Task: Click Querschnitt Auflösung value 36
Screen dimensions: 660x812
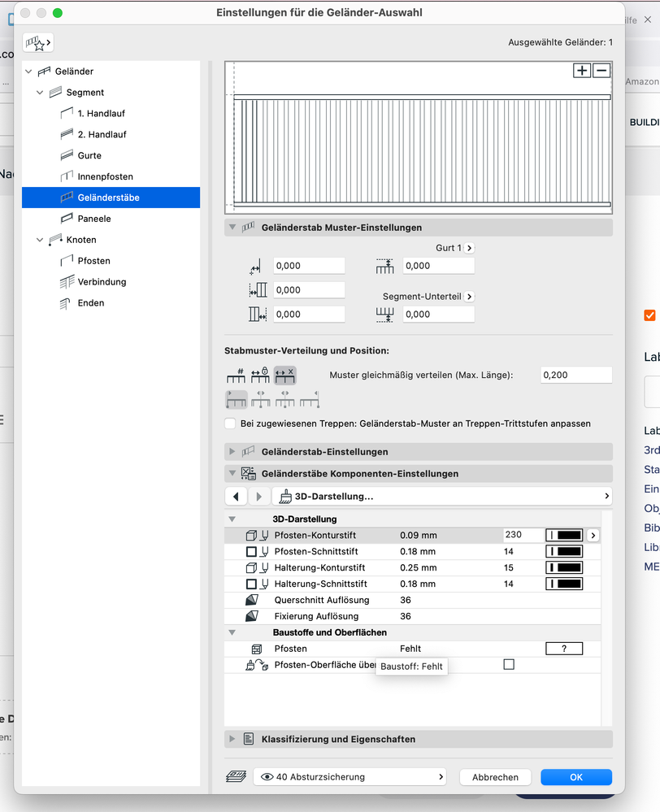Action: (x=406, y=600)
